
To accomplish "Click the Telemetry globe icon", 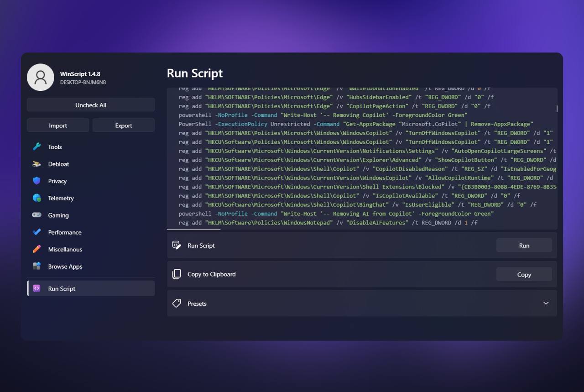I will (37, 198).
